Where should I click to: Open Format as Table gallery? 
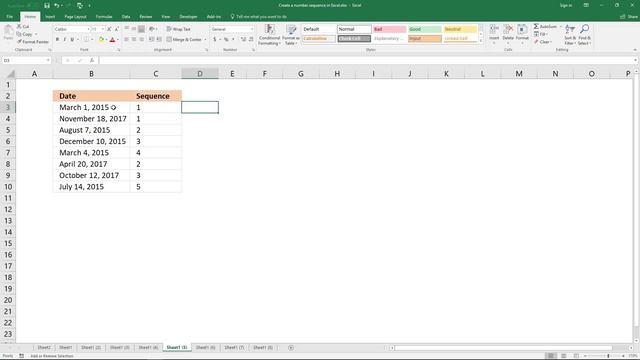291,35
